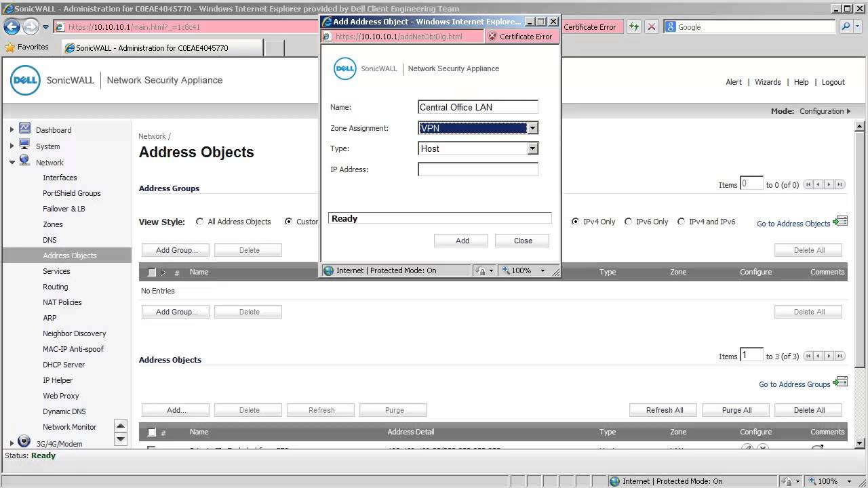Click the Google search box
868x488 pixels.
point(749,27)
